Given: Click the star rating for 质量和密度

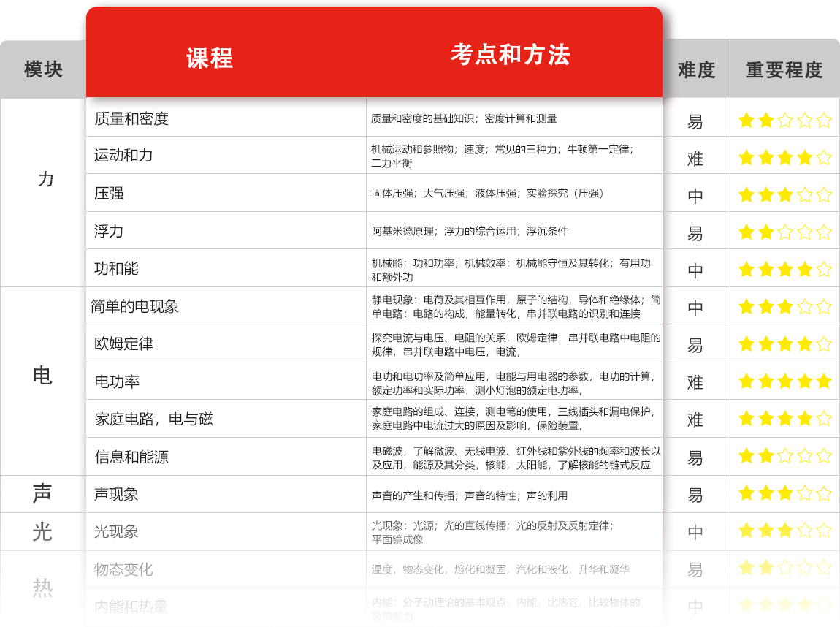Looking at the screenshot, I should point(784,120).
